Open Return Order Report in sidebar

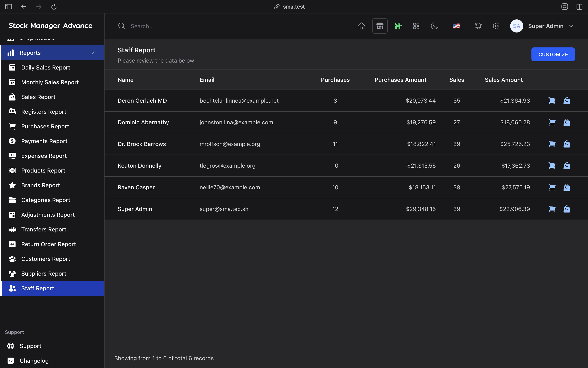52,244
